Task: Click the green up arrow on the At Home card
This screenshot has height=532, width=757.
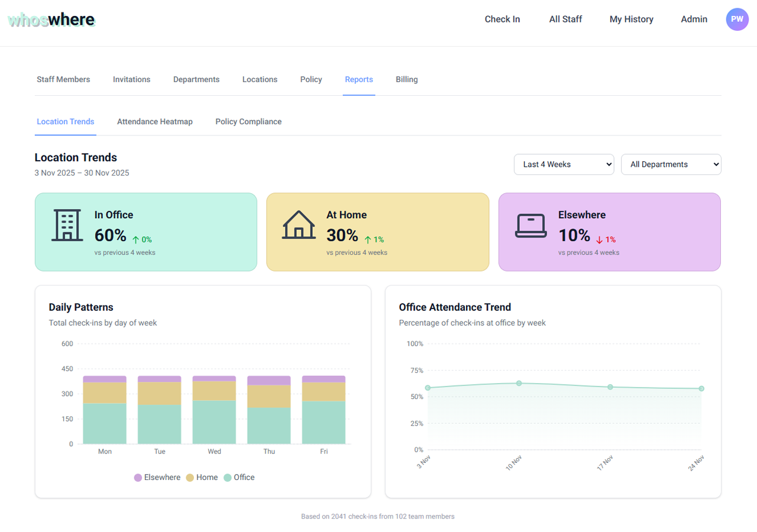Action: 369,240
